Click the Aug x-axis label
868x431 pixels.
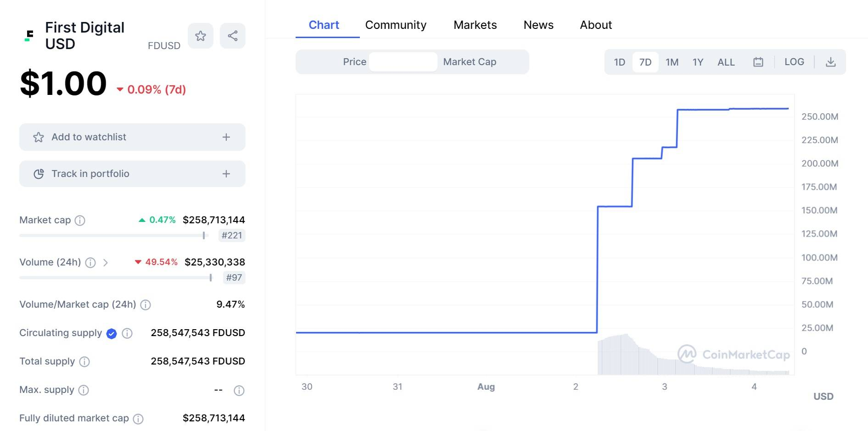coord(486,387)
